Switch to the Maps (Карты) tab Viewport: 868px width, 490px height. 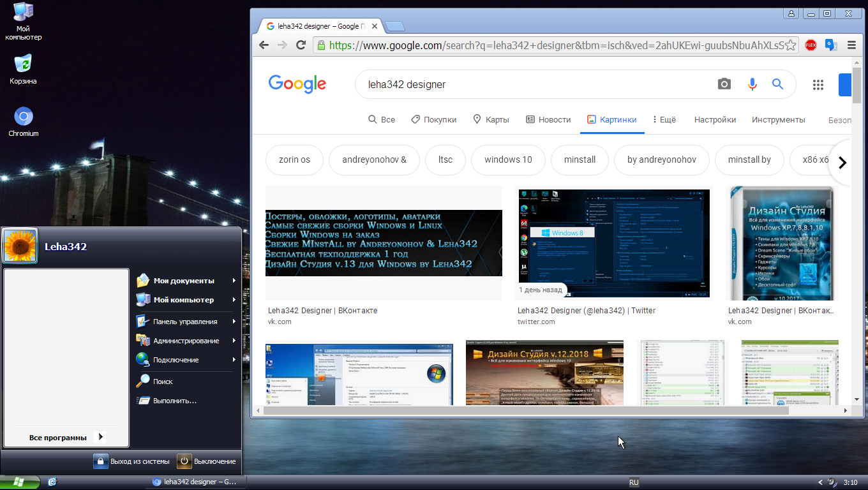pyautogui.click(x=491, y=119)
